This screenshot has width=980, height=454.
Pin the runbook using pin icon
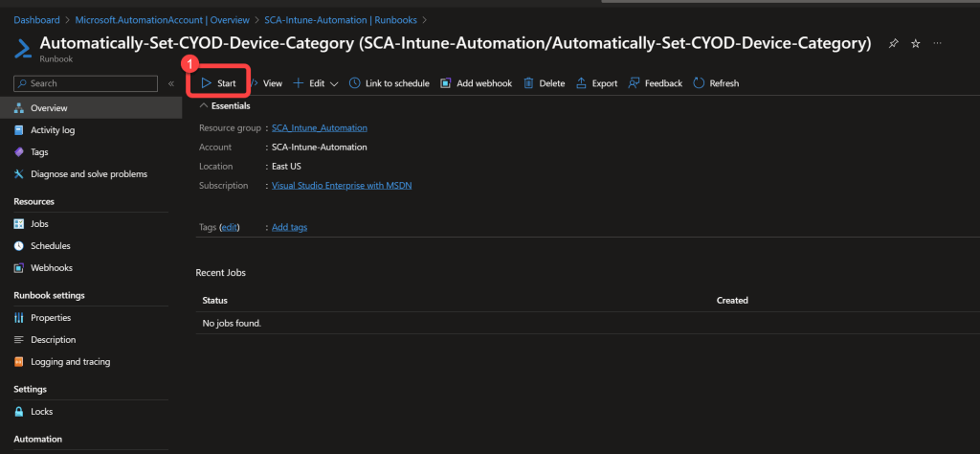tap(894, 43)
